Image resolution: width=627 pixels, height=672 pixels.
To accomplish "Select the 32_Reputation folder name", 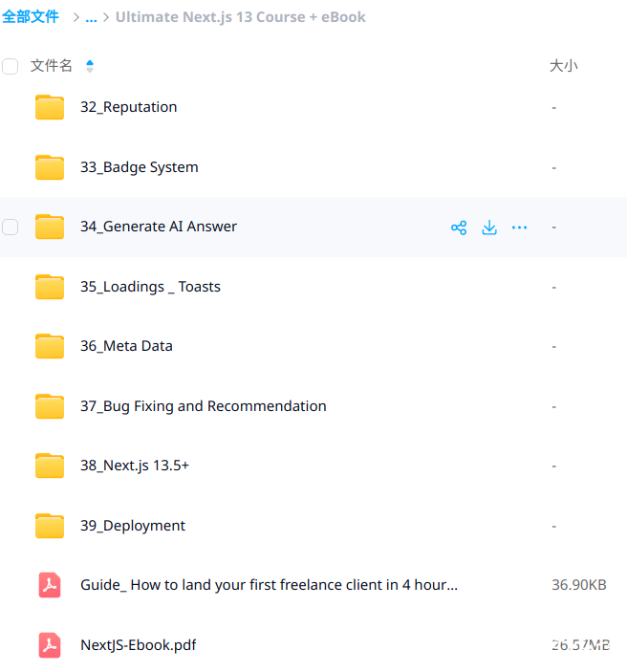I will [129, 107].
